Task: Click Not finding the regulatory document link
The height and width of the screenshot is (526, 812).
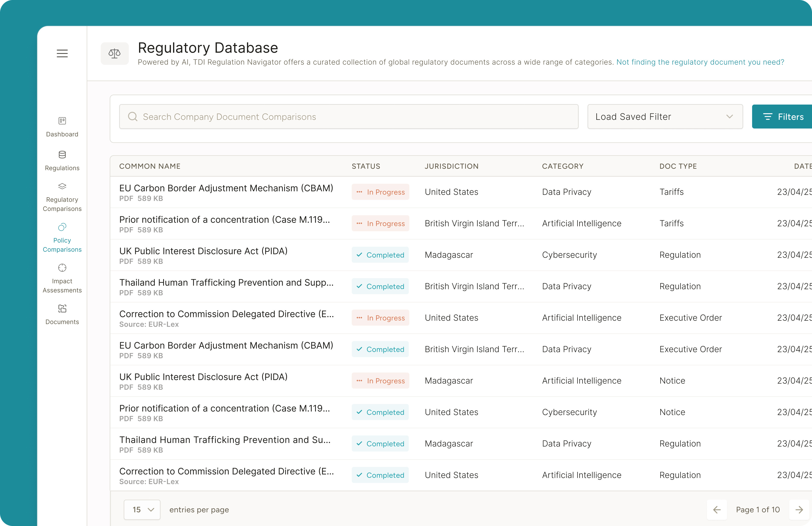Action: pyautogui.click(x=700, y=62)
